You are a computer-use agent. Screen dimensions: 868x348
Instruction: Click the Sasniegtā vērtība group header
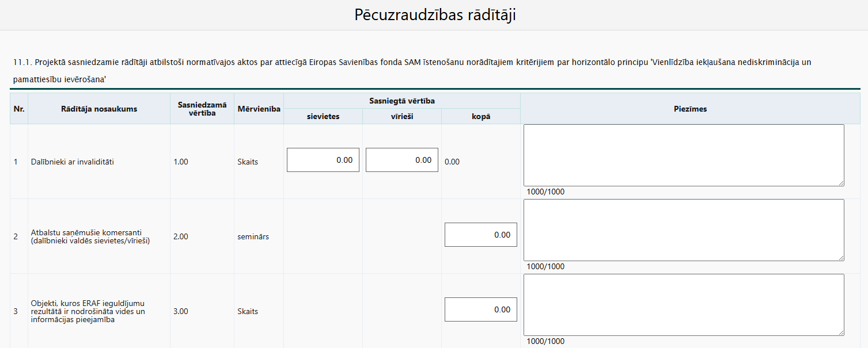click(402, 101)
